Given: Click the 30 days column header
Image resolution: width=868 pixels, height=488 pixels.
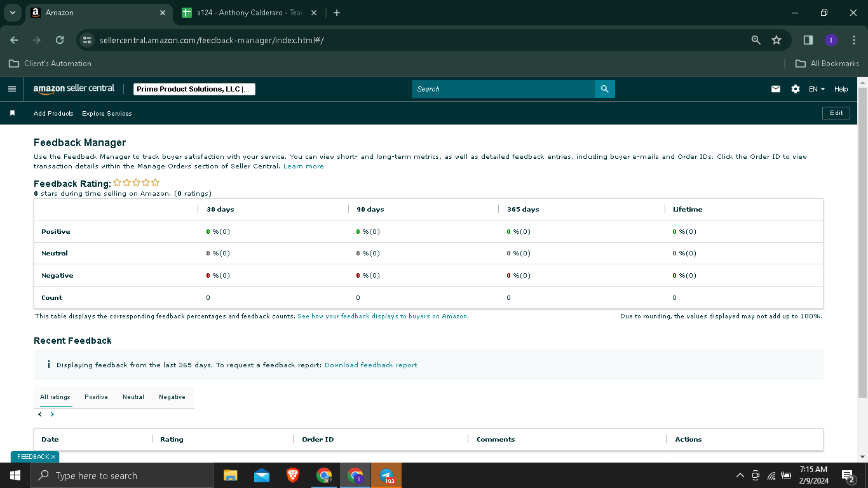Looking at the screenshot, I should click(x=220, y=210).
